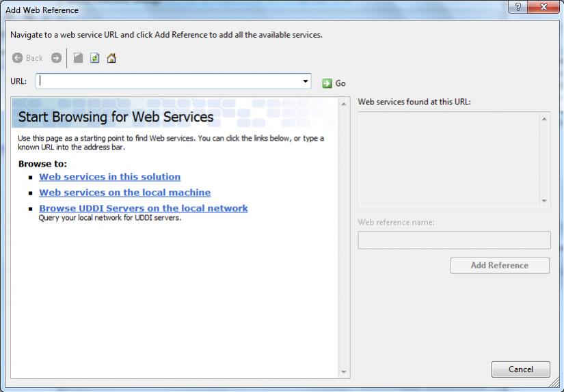
Task: Expand the URL history dropdown
Action: [306, 81]
